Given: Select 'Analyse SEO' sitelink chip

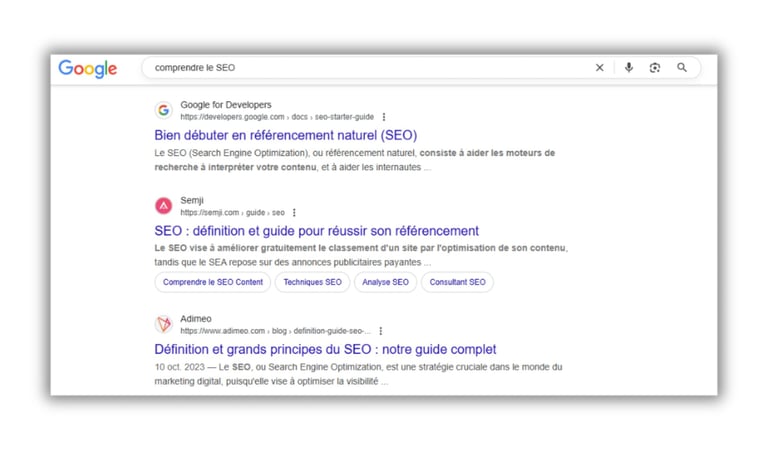Looking at the screenshot, I should click(385, 282).
